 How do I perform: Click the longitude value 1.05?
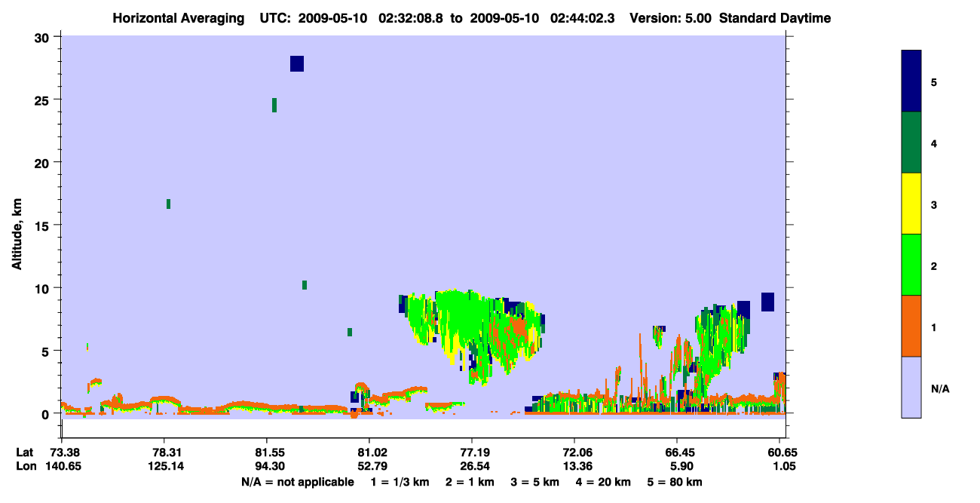click(x=785, y=466)
